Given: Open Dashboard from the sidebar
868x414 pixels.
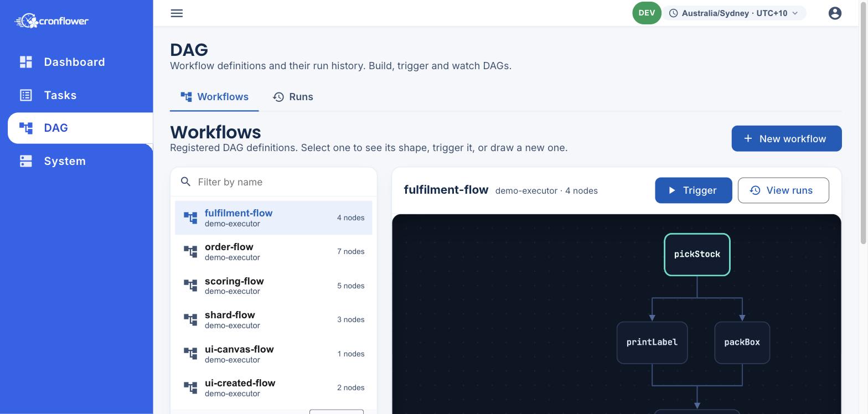Looking at the screenshot, I should [80, 62].
